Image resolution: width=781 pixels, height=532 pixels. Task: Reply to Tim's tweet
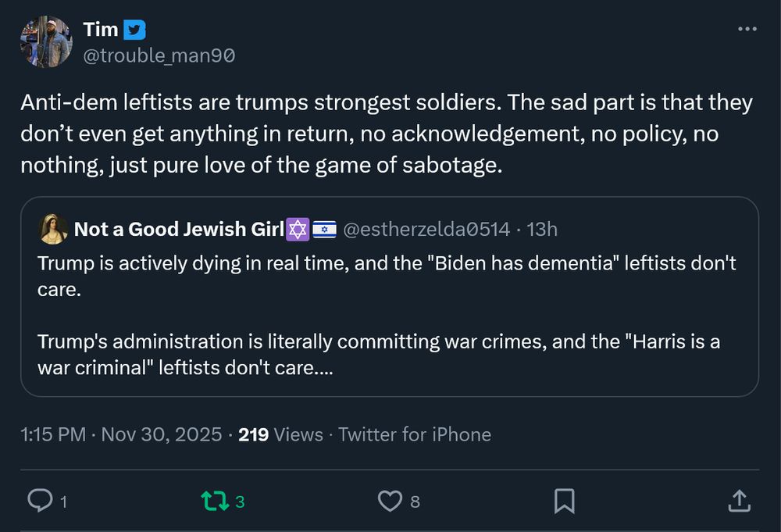pos(39,502)
